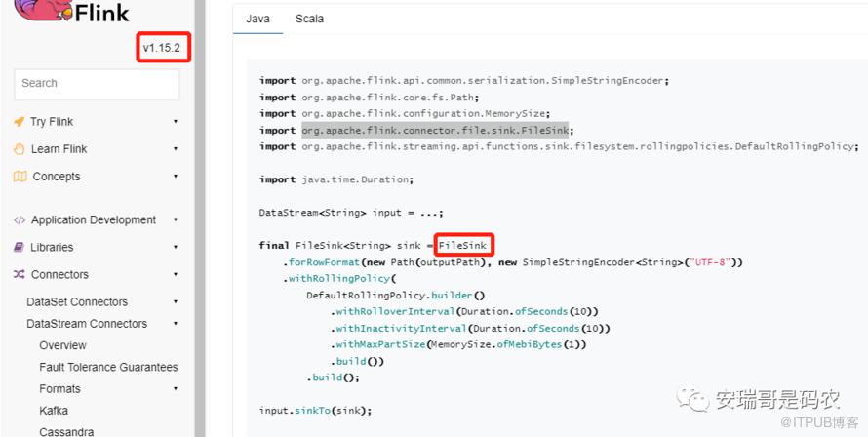Click the rocket icon beside Try Flink
Image resolution: width=868 pixels, height=437 pixels.
(x=20, y=122)
